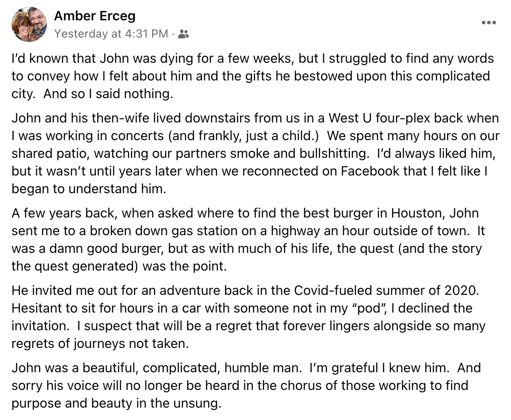Open the post's three-dot options menu
The width and height of the screenshot is (511, 420).
click(489, 23)
